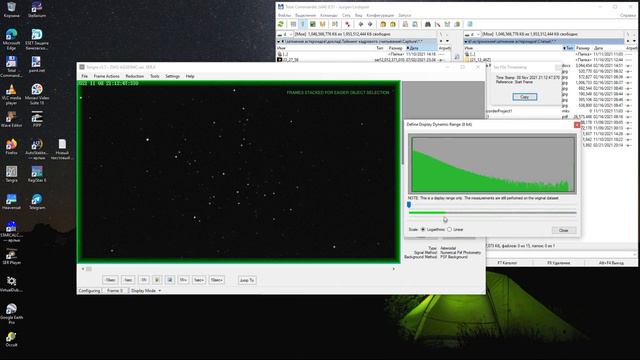
Task: Open the Display Mode dropdown in the status bar
Action: click(x=146, y=291)
